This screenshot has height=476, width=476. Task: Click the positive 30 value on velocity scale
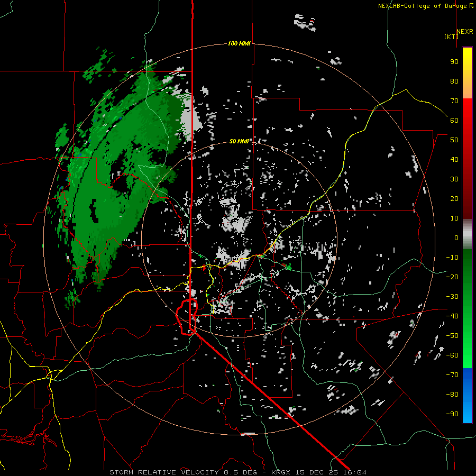click(454, 179)
